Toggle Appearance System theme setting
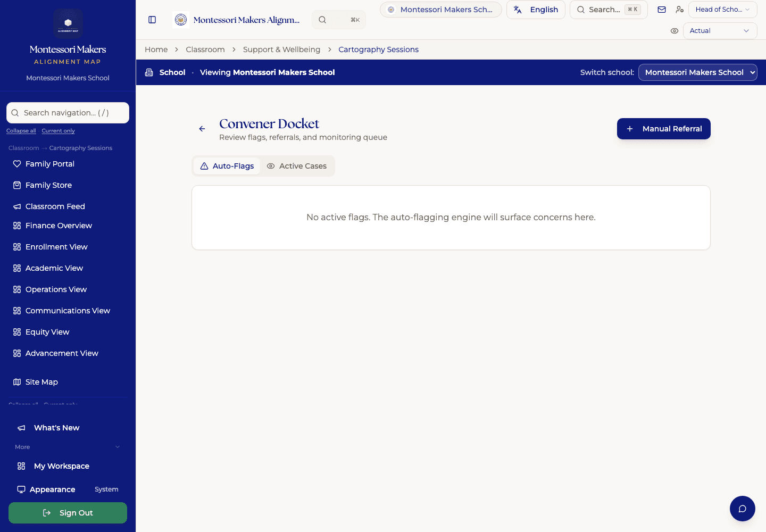The height and width of the screenshot is (532, 766). point(68,489)
